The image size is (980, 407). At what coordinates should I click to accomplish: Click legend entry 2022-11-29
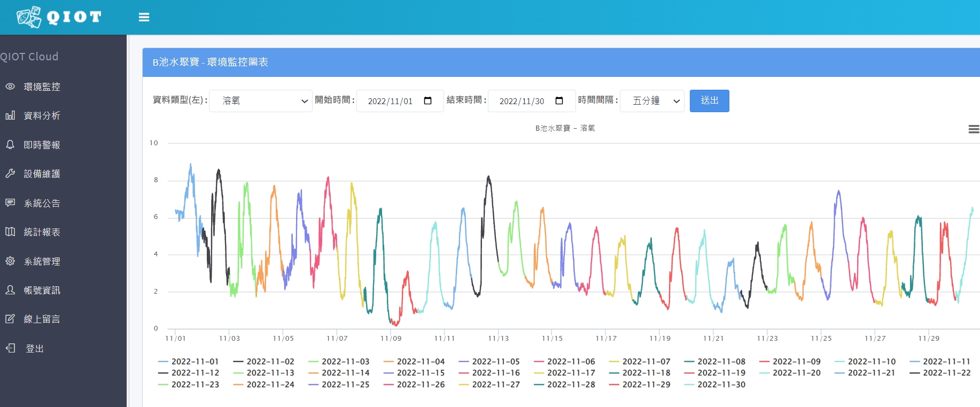[640, 385]
